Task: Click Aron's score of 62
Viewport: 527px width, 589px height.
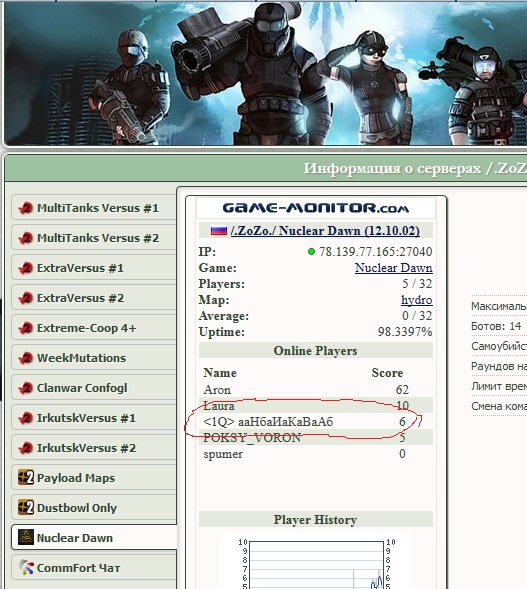Action: pyautogui.click(x=402, y=390)
